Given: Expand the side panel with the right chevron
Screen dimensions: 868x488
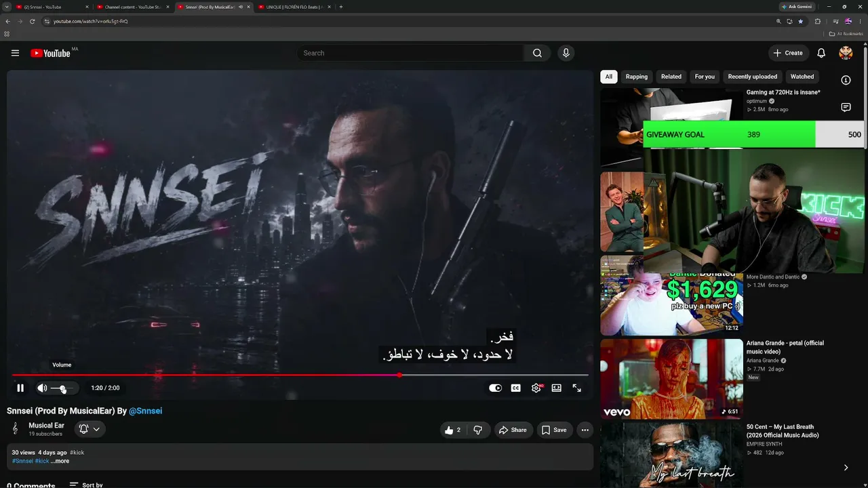Looking at the screenshot, I should click(x=846, y=468).
